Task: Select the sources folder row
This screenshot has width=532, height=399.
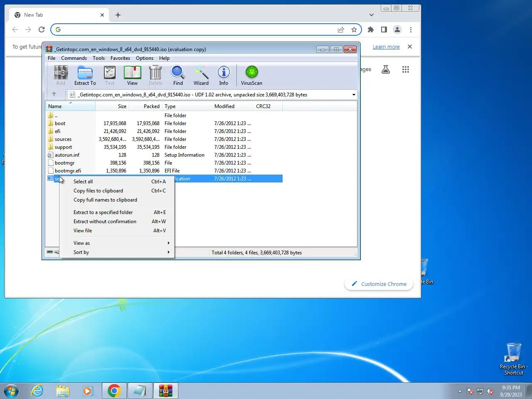Action: [x=164, y=139]
